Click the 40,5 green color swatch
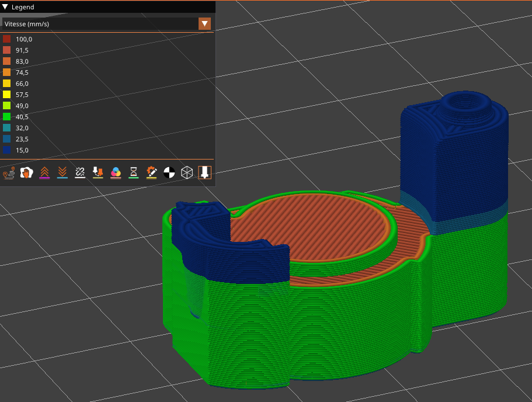The width and height of the screenshot is (532, 402). [x=7, y=117]
